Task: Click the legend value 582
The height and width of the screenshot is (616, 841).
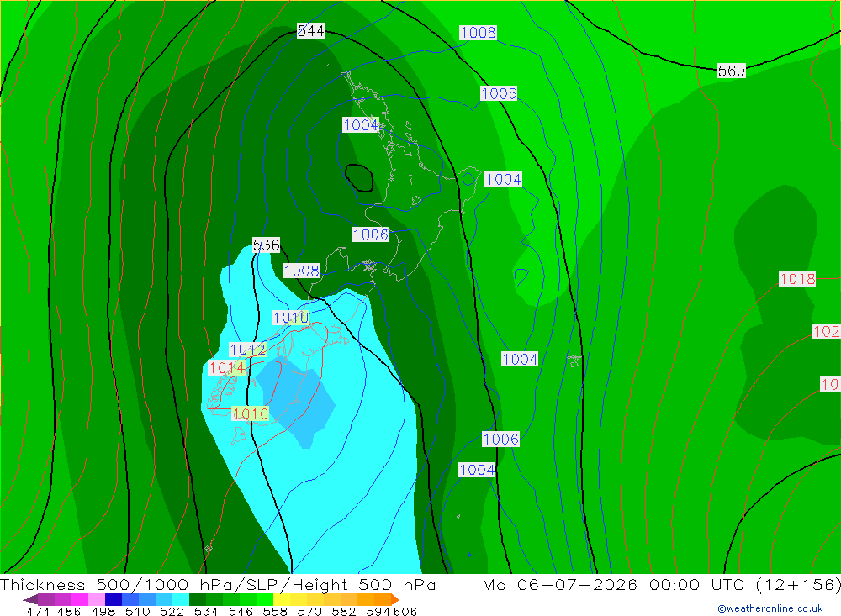Action: click(x=344, y=611)
